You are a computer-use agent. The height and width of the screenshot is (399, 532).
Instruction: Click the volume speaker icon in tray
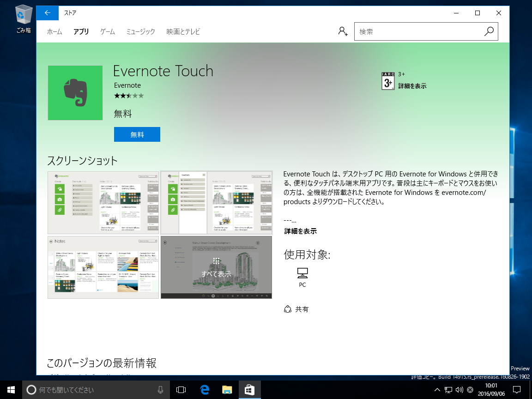coord(459,389)
